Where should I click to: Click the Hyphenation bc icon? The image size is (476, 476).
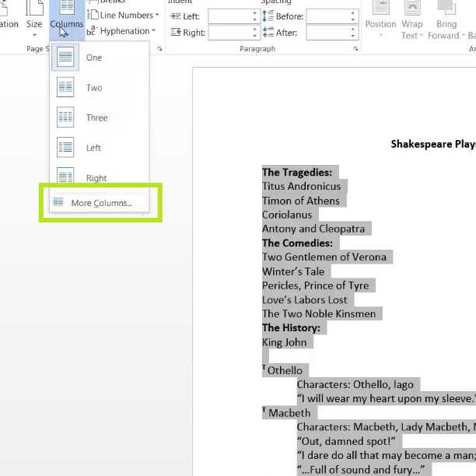pos(92,30)
